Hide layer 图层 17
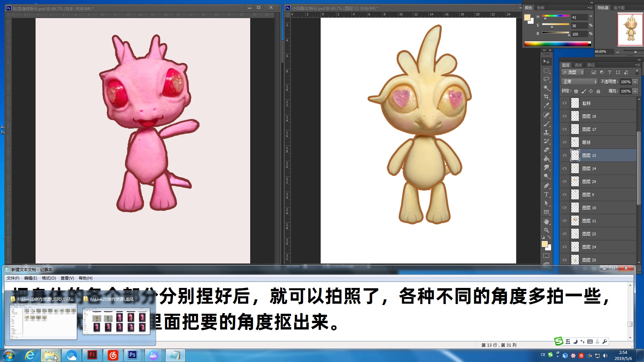 click(565, 129)
